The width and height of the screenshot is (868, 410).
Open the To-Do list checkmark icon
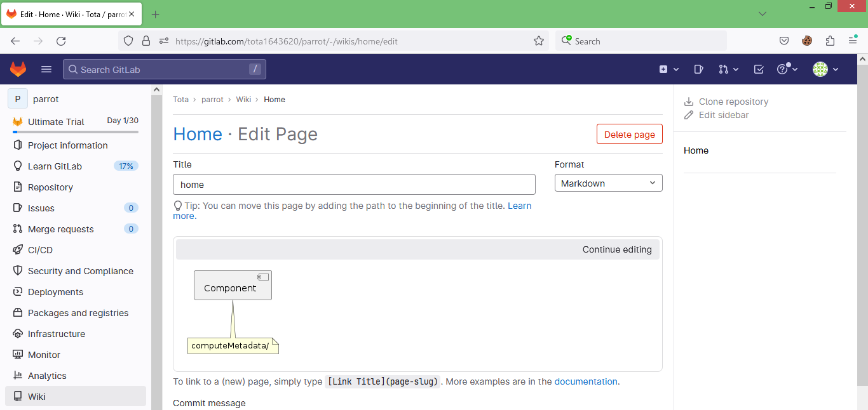(x=759, y=69)
